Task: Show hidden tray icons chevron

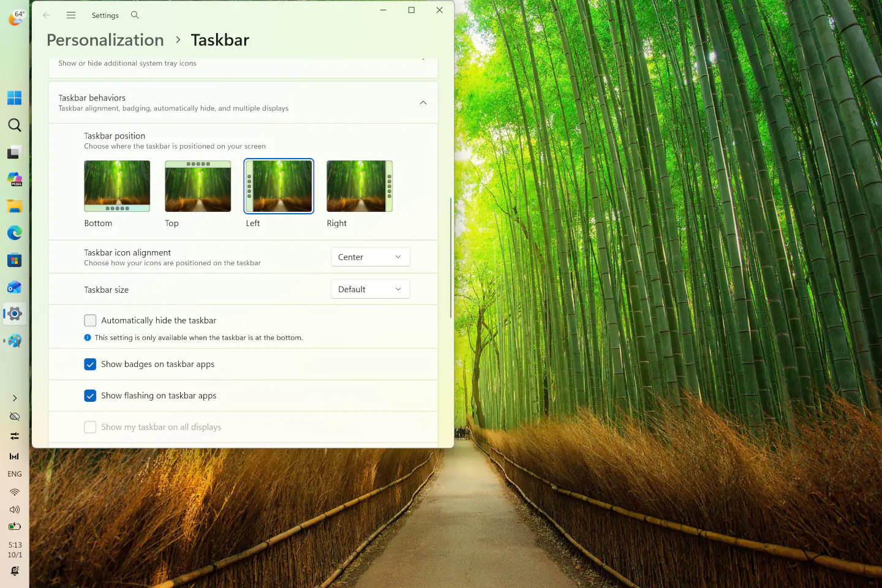Action: 15,398
